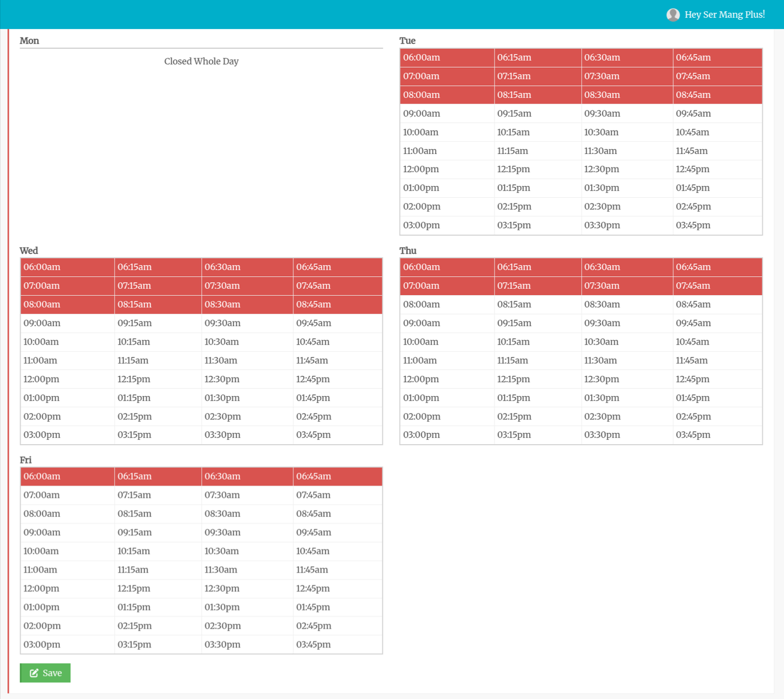Image resolution: width=784 pixels, height=699 pixels.
Task: Select Friday 03:00pm time slot
Action: [68, 645]
